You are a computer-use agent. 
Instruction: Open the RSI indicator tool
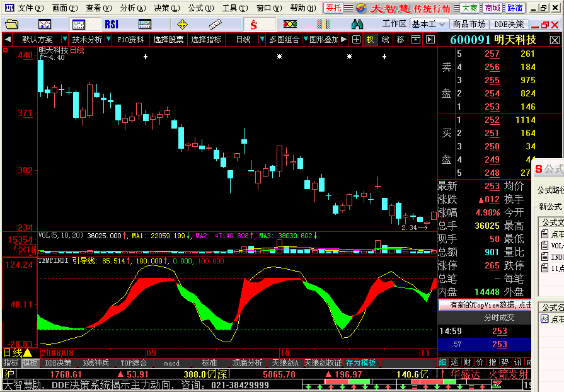pyautogui.click(x=112, y=25)
